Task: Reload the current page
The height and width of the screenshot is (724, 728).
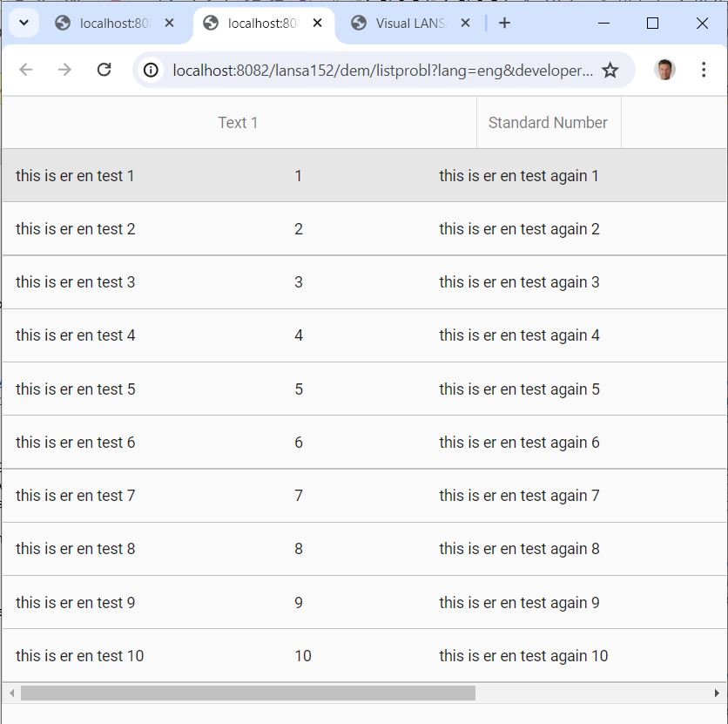Action: (x=104, y=70)
